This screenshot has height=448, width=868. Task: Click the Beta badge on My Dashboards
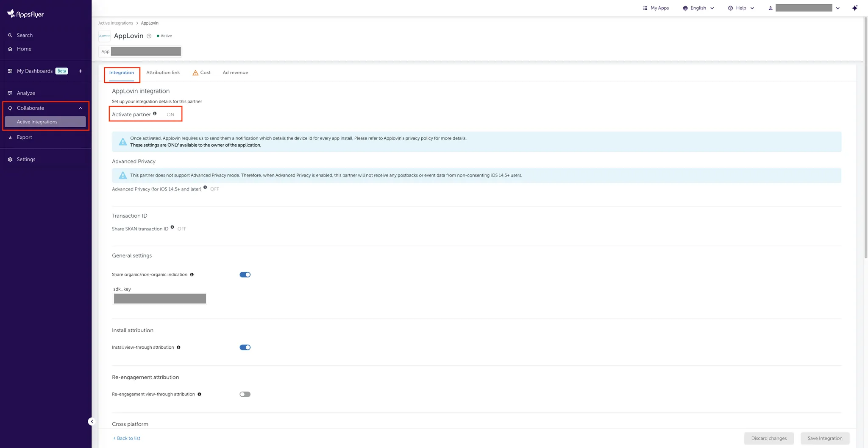(62, 71)
